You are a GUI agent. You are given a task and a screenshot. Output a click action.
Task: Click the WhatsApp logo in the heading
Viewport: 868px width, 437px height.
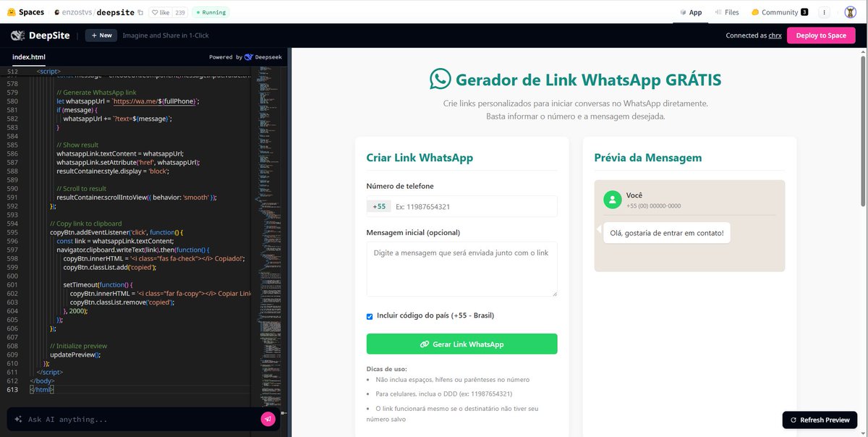click(x=440, y=80)
